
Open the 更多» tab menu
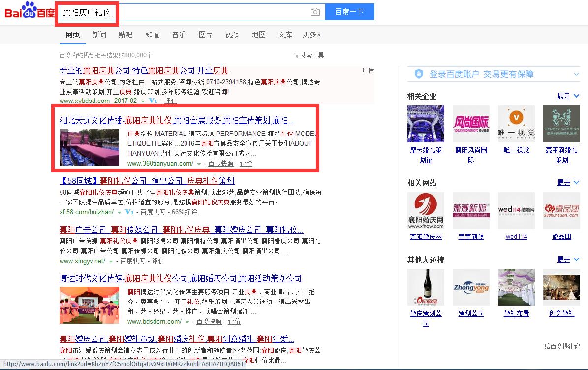pos(311,34)
